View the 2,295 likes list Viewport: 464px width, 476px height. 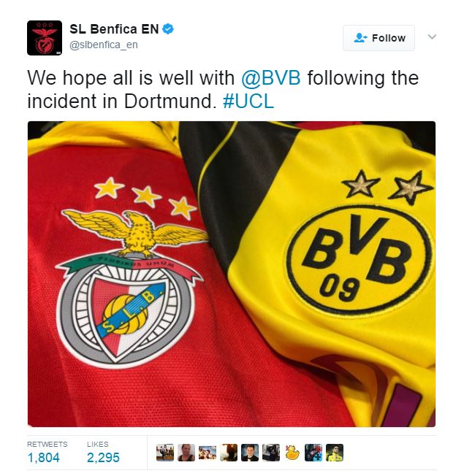point(103,453)
